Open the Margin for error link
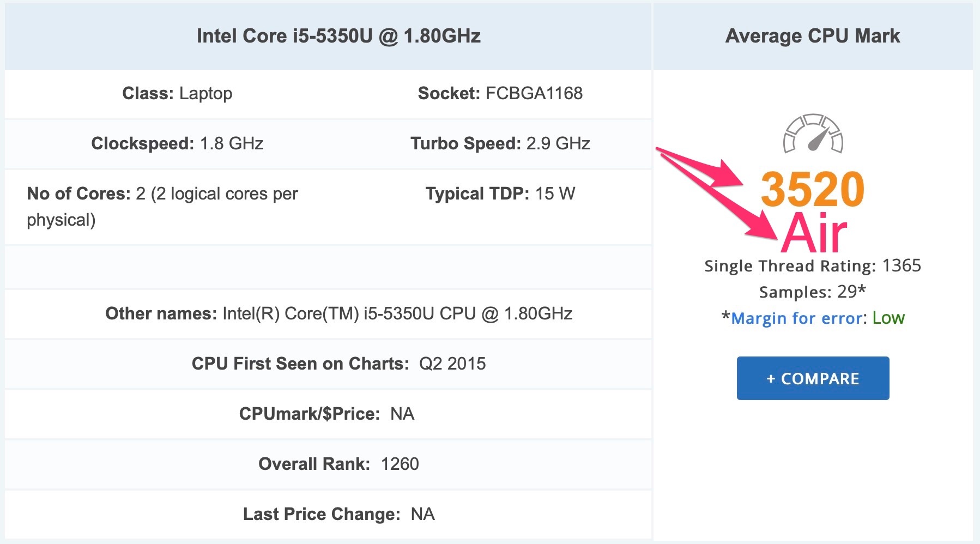 (797, 318)
